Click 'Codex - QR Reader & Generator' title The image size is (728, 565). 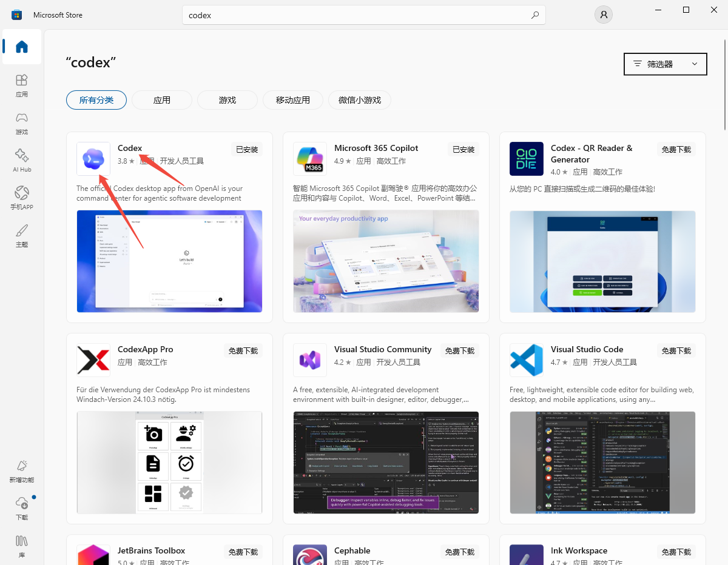(591, 153)
